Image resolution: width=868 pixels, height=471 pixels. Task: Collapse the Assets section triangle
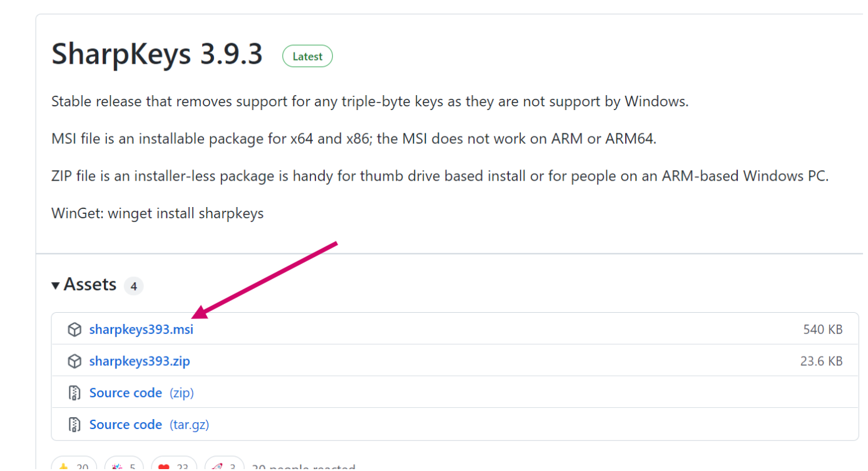click(x=56, y=285)
